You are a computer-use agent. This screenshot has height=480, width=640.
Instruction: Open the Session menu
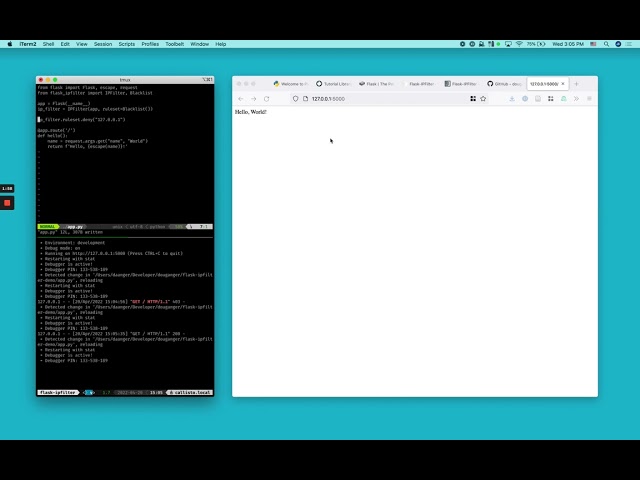103,44
